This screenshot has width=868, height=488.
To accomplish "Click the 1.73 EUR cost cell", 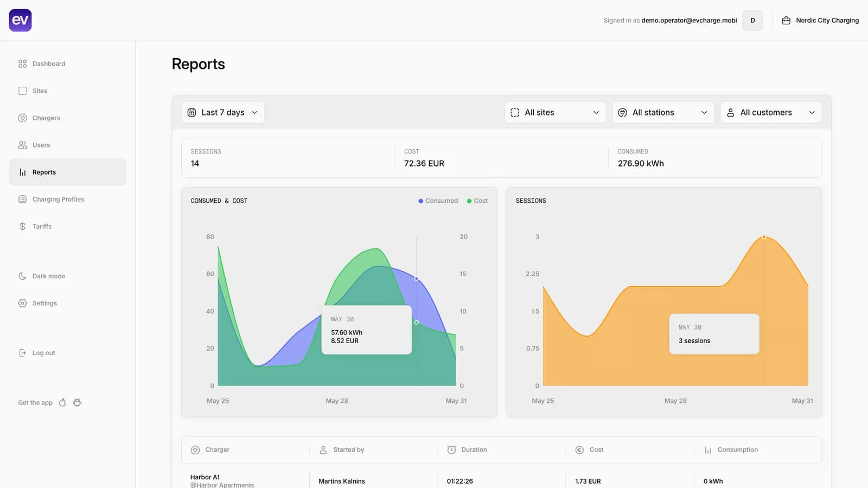I will (588, 481).
